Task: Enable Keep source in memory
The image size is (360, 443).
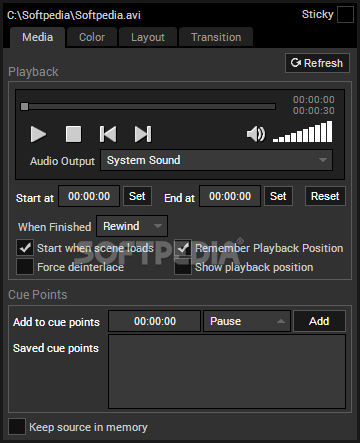Action: [x=17, y=427]
